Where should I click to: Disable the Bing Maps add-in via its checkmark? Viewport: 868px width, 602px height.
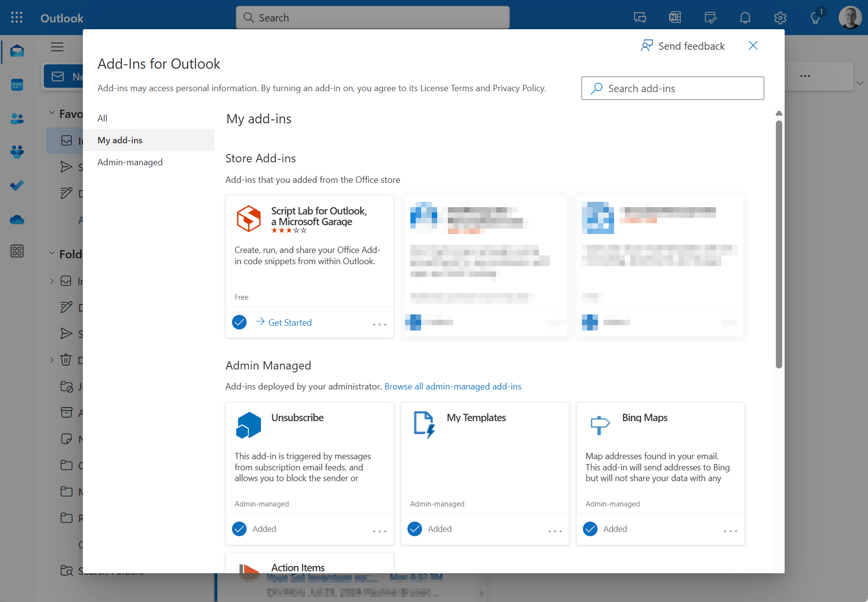tap(590, 529)
